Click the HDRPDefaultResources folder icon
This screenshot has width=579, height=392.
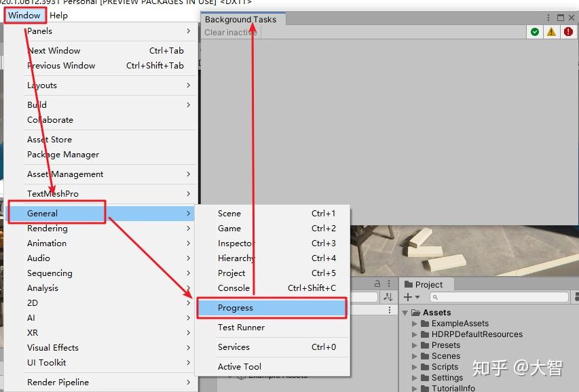tap(425, 334)
